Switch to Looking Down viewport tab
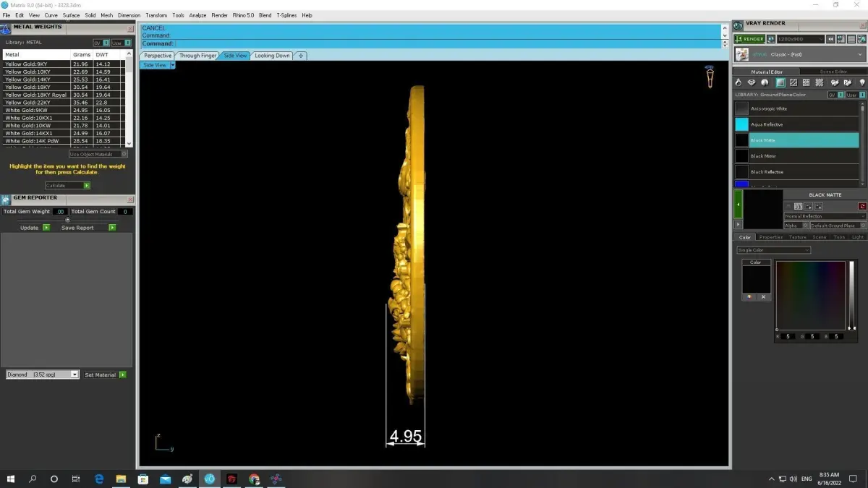Screen dimensions: 868x488 click(272, 56)
